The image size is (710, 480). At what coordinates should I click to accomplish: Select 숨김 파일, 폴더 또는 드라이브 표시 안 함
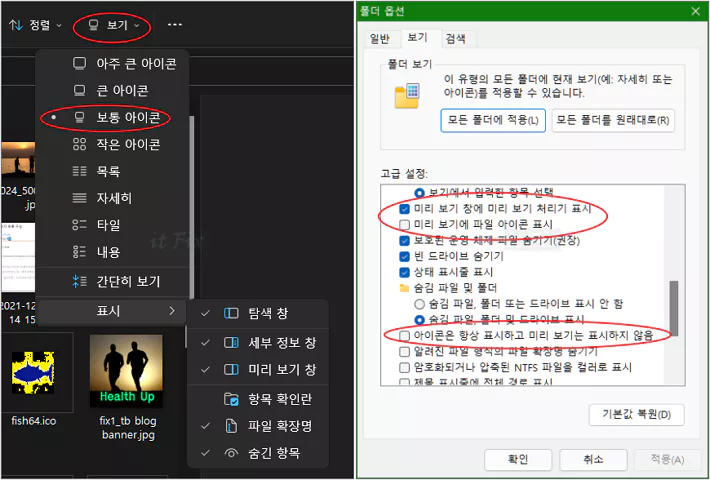(420, 304)
